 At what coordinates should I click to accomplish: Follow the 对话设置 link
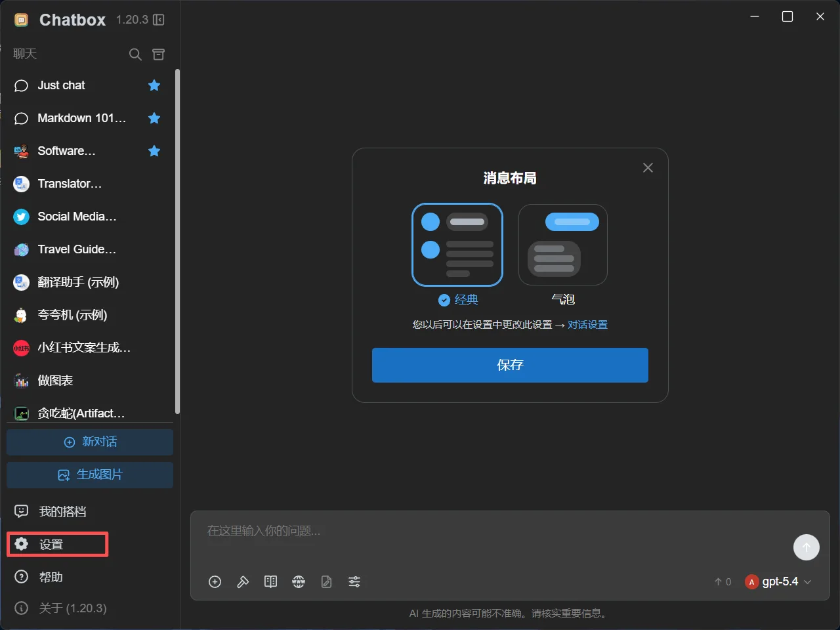587,325
